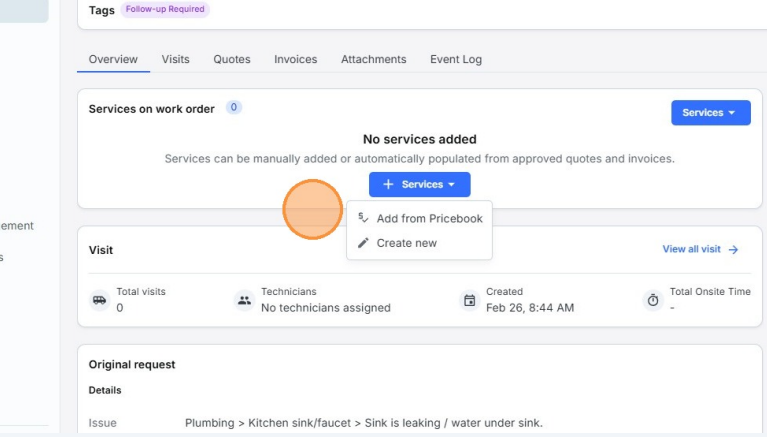This screenshot has width=767, height=437.
Task: Select the Attachments tab
Action: [x=373, y=60]
